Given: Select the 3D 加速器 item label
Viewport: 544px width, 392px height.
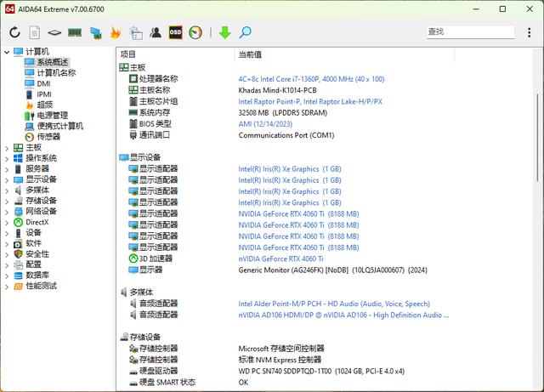Looking at the screenshot, I should click(x=156, y=259).
